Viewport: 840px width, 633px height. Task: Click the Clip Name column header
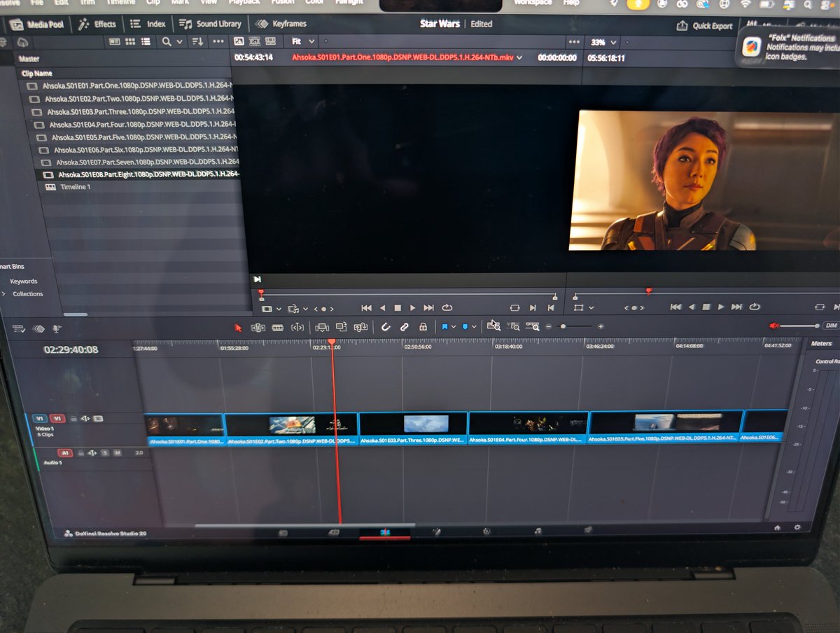tap(36, 73)
